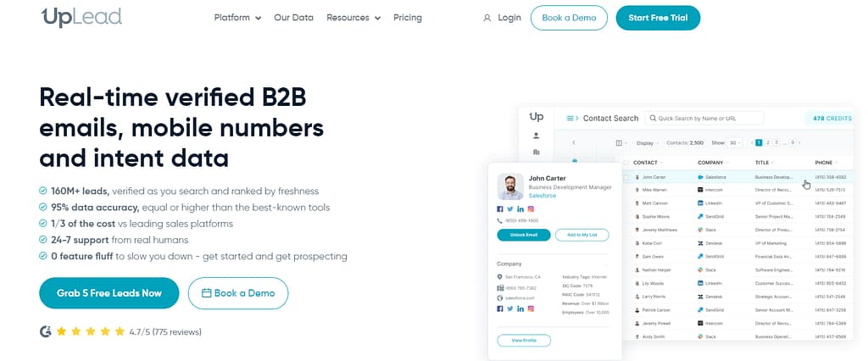Image resolution: width=868 pixels, height=361 pixels.
Task: Click the Start Free Trial button
Action: 658,18
